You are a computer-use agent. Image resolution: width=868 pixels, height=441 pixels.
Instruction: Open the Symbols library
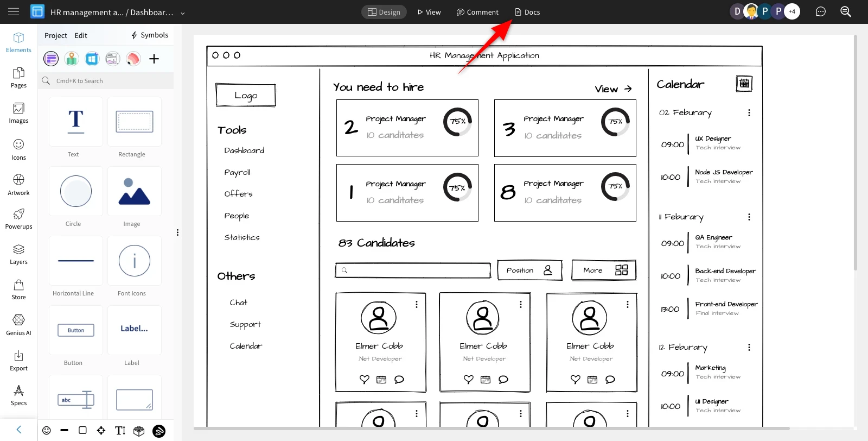150,35
